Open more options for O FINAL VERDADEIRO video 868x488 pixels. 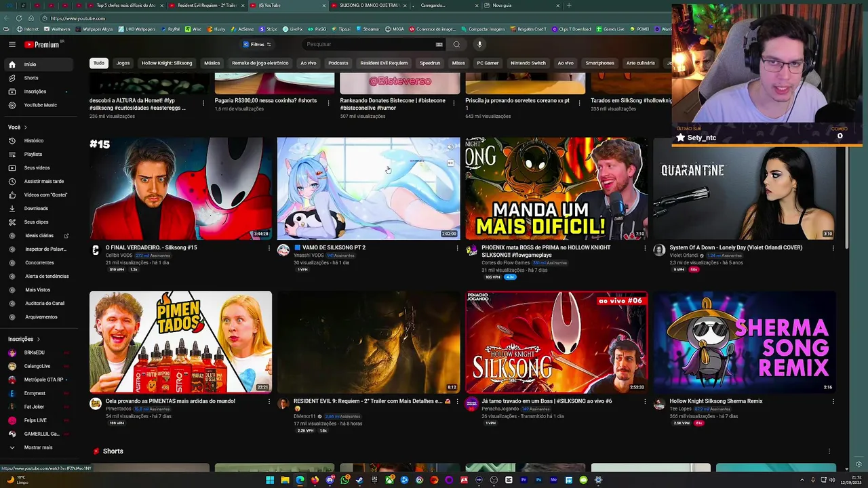click(x=269, y=248)
